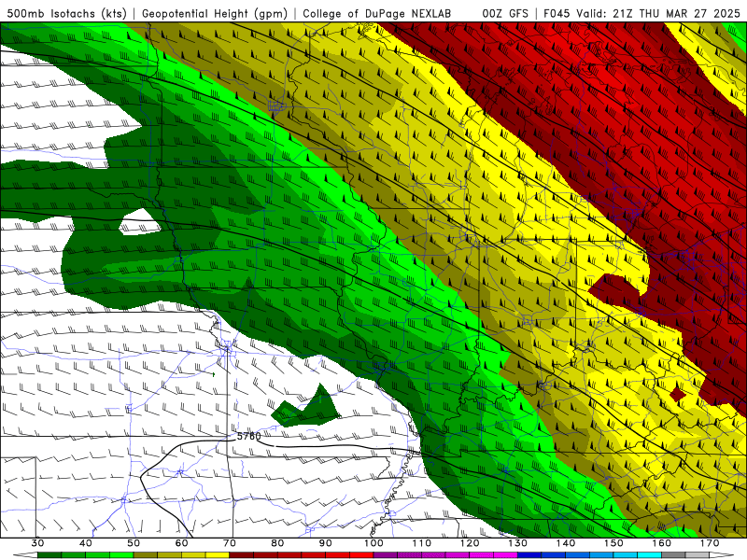This screenshot has width=747, height=560.
Task: Click the legend value 170
Action: click(710, 543)
